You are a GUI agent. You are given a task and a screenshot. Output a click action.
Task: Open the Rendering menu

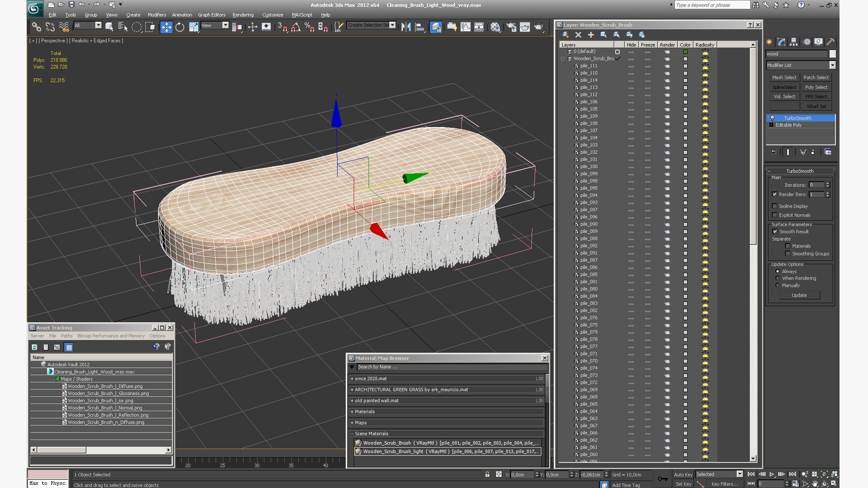[x=243, y=15]
